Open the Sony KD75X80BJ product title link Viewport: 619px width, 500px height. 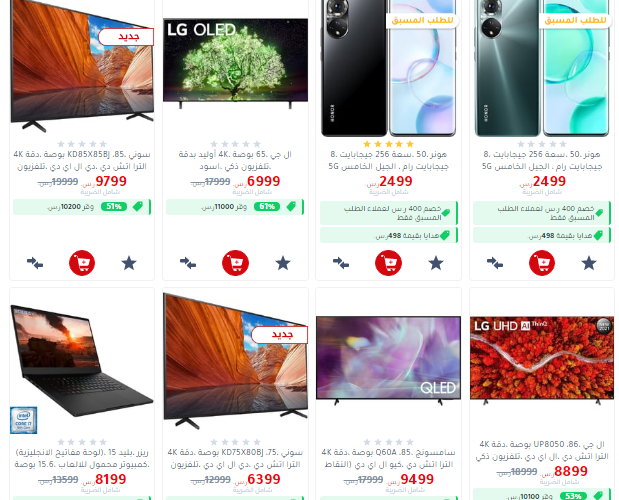point(235,458)
